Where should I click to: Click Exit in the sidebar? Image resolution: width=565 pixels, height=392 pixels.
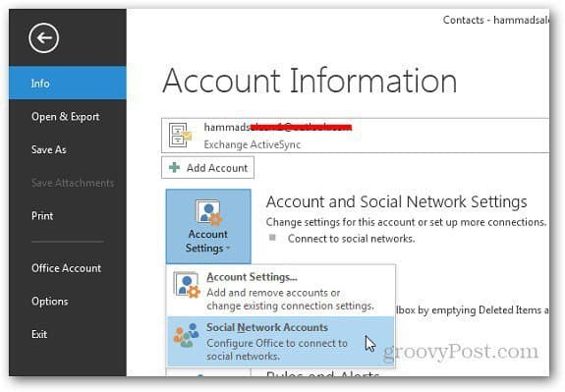pyautogui.click(x=39, y=334)
